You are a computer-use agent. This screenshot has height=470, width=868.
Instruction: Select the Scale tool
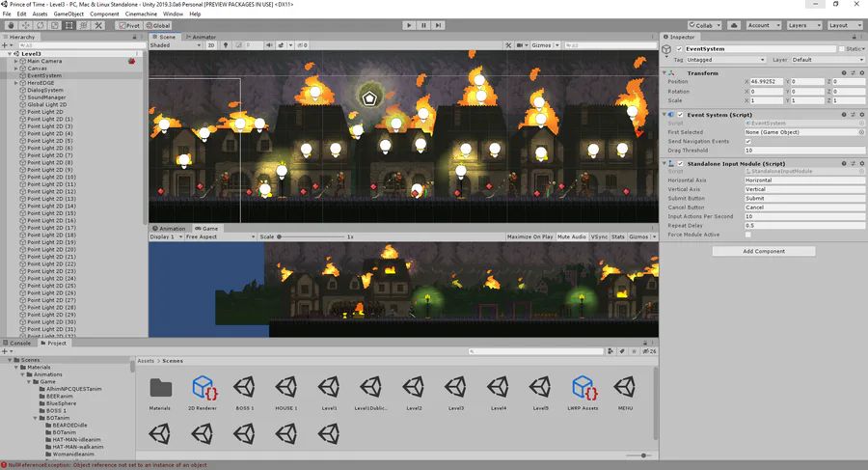coord(54,25)
